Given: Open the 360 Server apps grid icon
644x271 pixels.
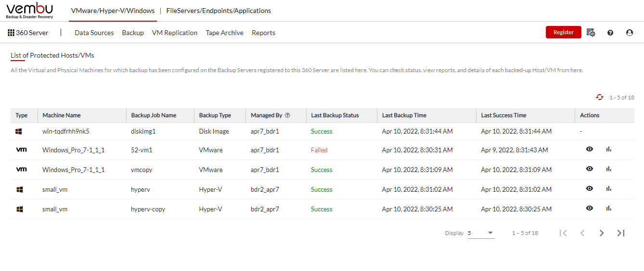Looking at the screenshot, I should [x=11, y=33].
